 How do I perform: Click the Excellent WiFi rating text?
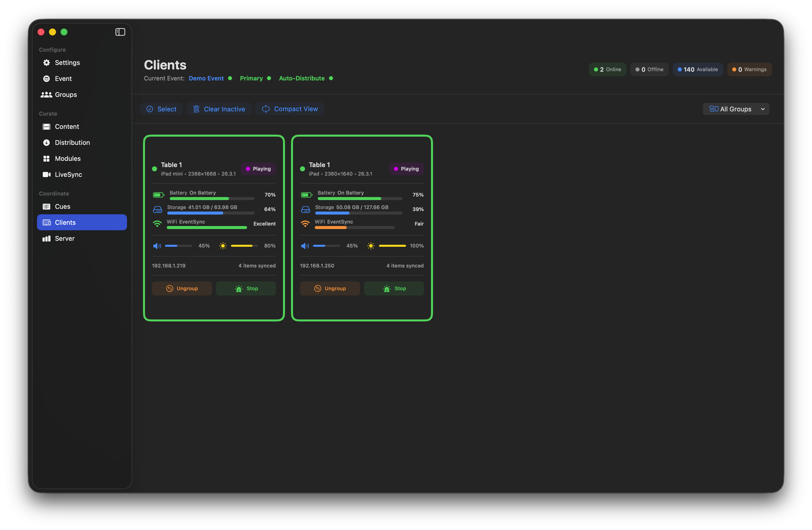click(264, 224)
